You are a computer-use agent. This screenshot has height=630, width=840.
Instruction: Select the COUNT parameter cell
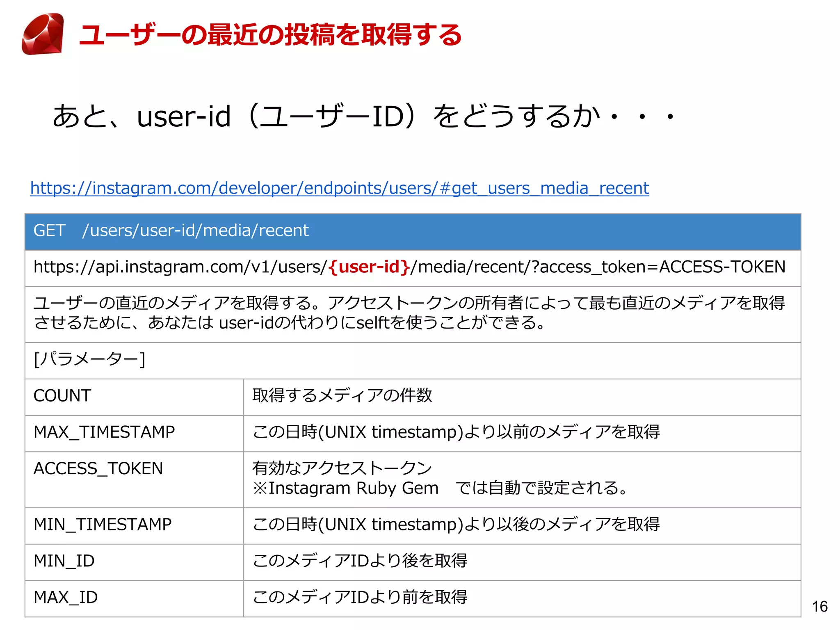point(134,397)
